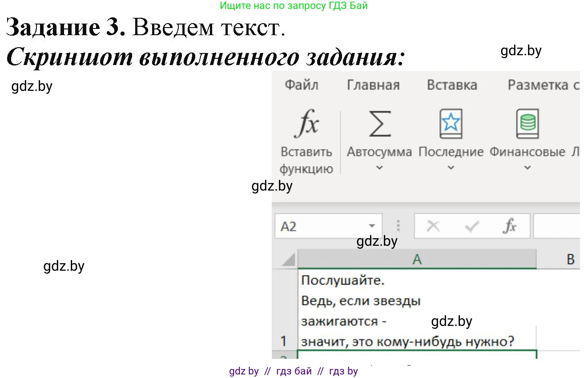Switch to the Главная ribbon tab

click(x=373, y=85)
